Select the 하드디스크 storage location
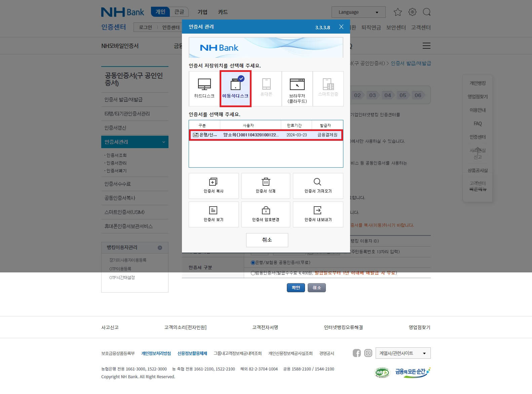This screenshot has width=532, height=394. coord(204,89)
